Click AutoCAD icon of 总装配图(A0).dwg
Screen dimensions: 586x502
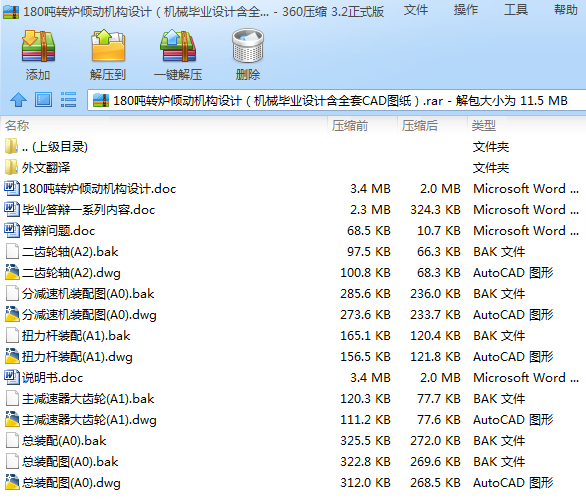(x=12, y=482)
